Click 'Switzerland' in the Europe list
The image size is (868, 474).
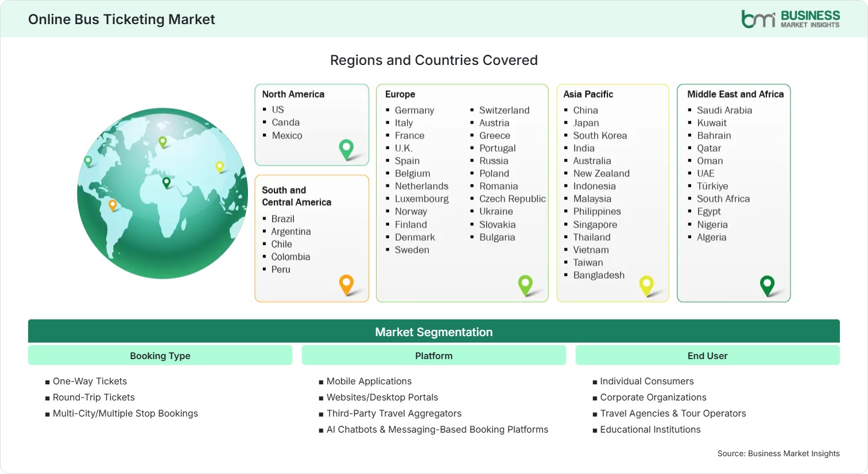click(505, 110)
